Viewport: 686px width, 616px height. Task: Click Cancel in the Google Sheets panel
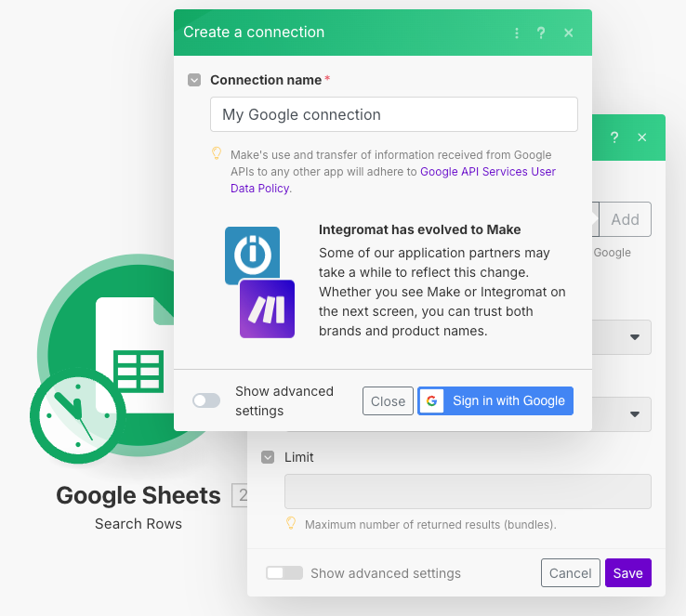point(571,572)
